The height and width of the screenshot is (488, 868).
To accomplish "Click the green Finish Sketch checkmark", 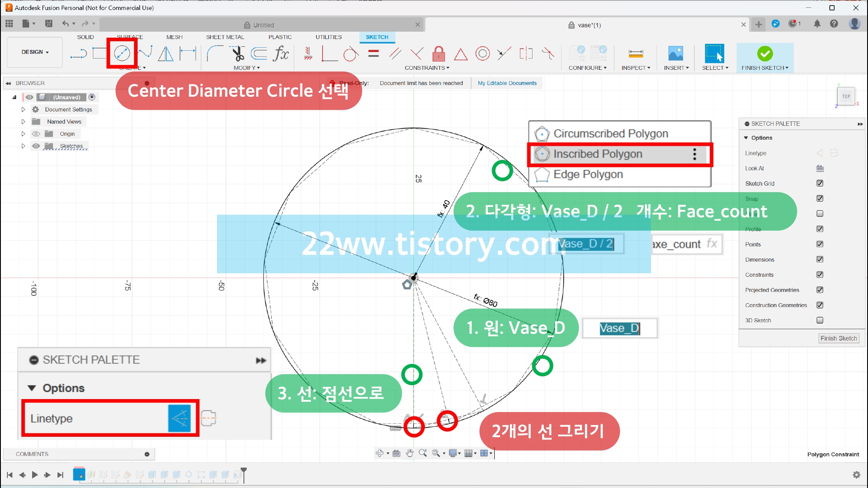I will (765, 54).
